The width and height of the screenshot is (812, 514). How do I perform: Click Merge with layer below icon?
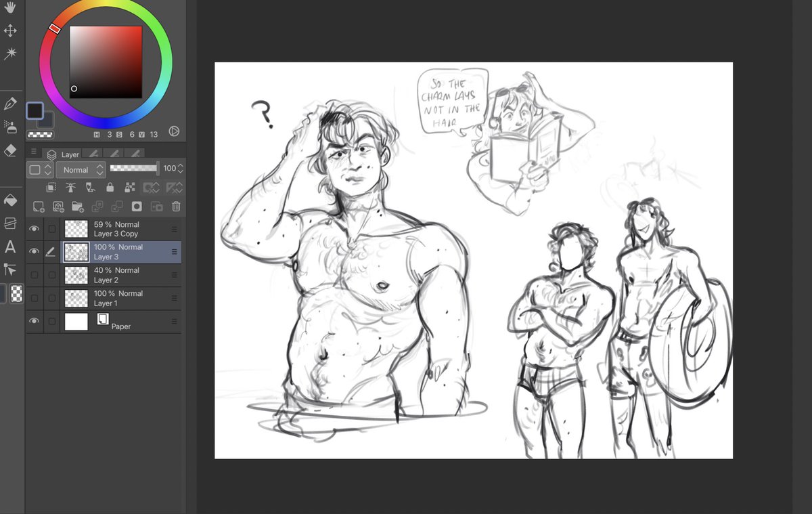coord(116,207)
